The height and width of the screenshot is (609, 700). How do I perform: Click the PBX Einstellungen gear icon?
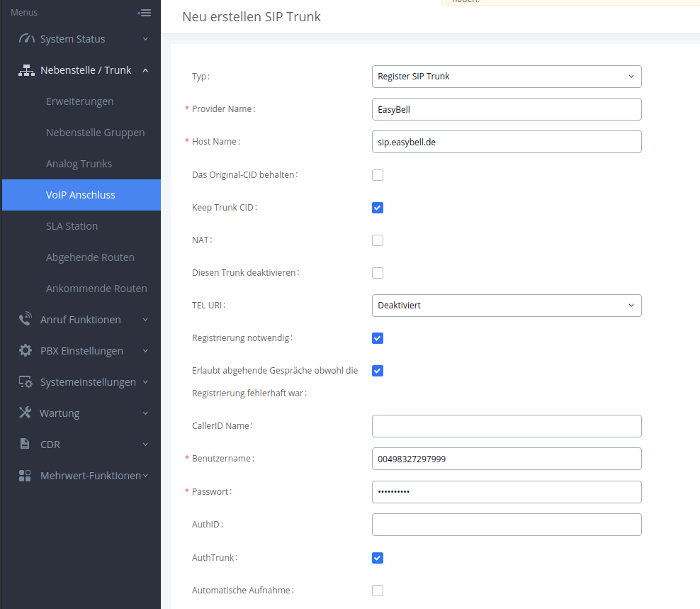tap(26, 351)
